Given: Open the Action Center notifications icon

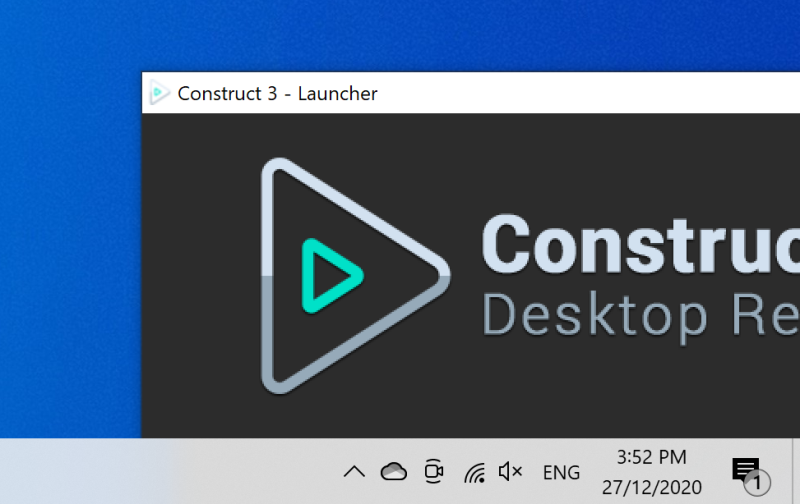Looking at the screenshot, I should [x=751, y=475].
